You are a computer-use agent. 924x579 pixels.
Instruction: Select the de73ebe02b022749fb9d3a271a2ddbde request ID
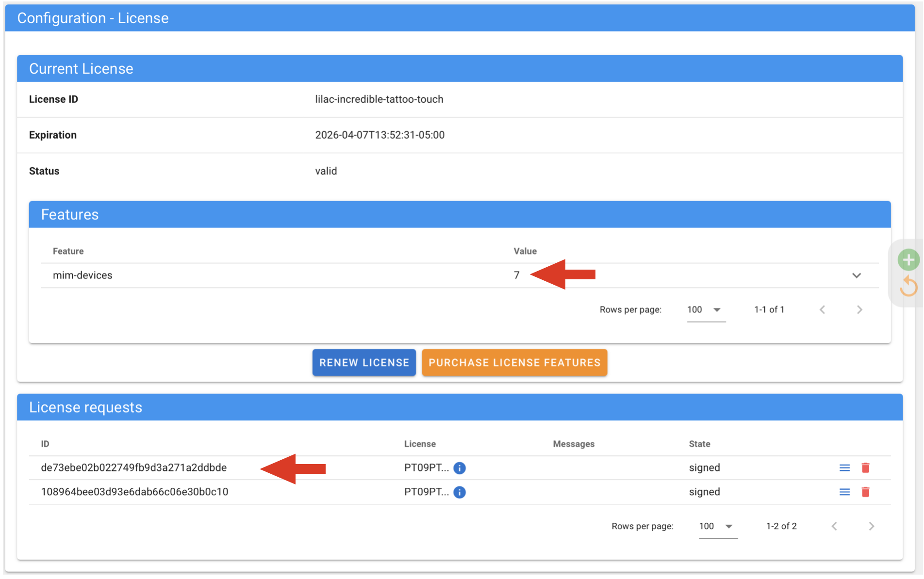(134, 468)
